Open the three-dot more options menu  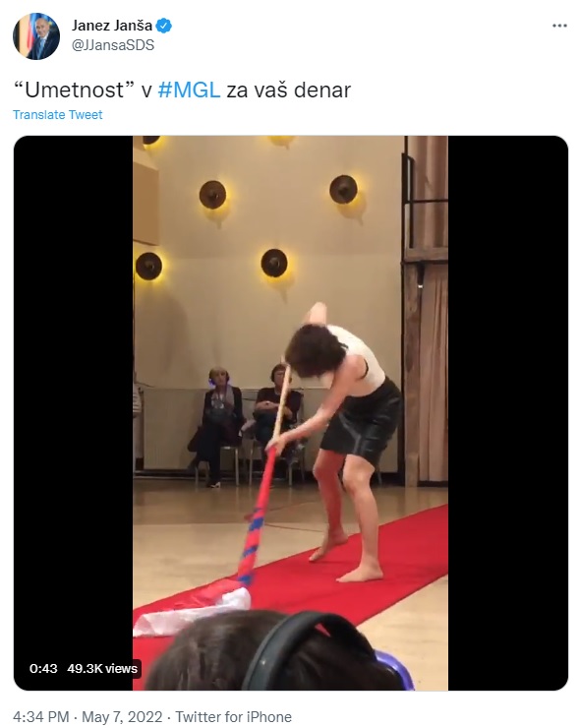[x=559, y=26]
